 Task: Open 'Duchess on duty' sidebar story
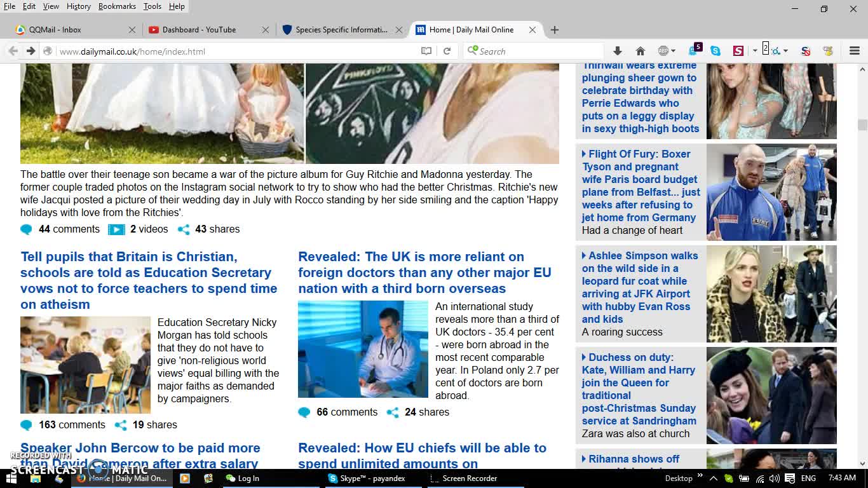(639, 389)
